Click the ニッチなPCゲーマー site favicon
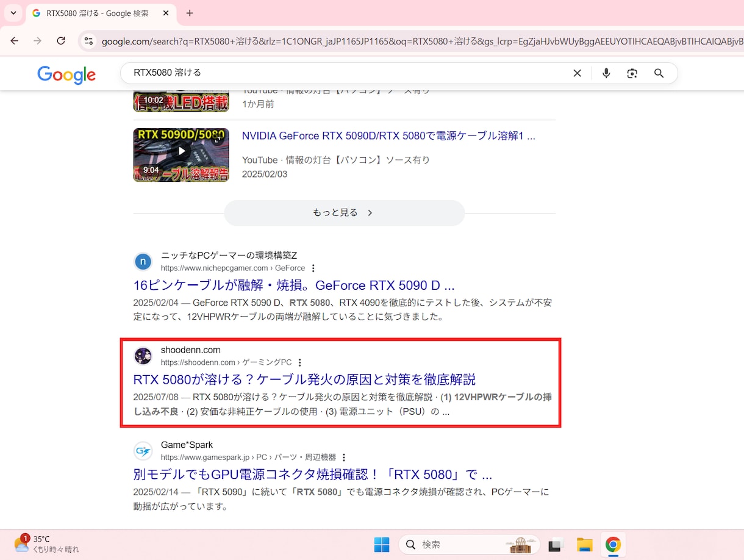744x560 pixels. (x=143, y=262)
